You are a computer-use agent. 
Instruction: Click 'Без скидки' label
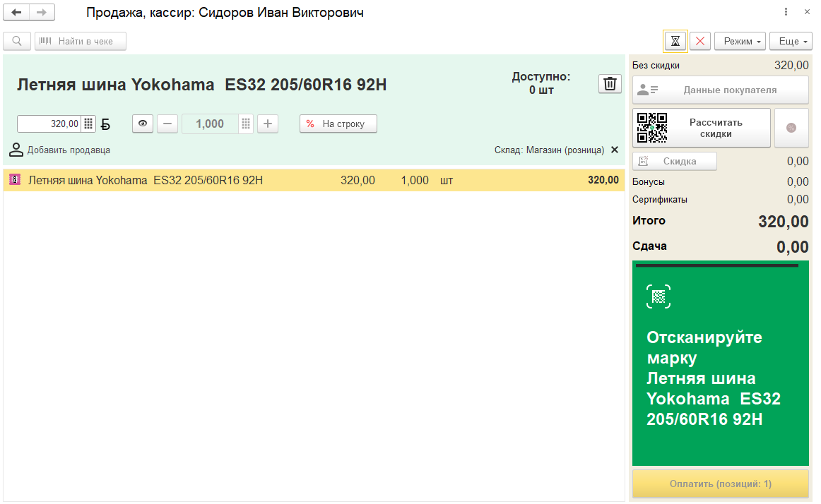(x=656, y=66)
